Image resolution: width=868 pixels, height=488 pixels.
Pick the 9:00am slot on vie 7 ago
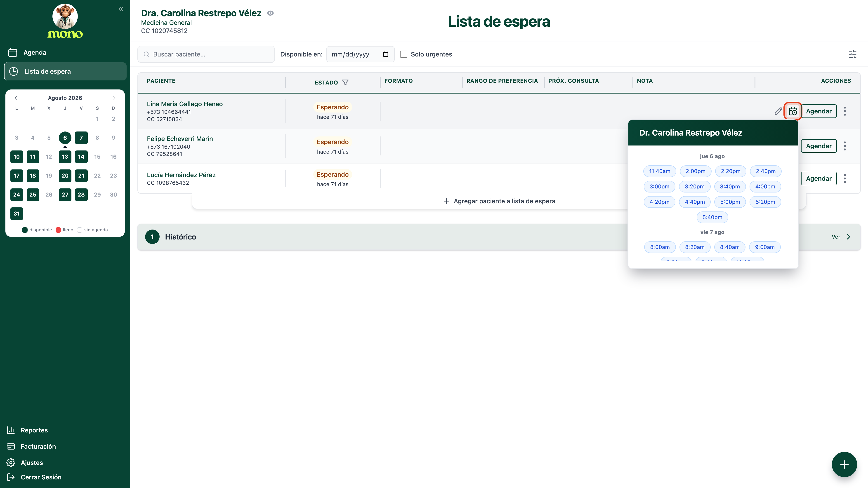[x=764, y=247]
